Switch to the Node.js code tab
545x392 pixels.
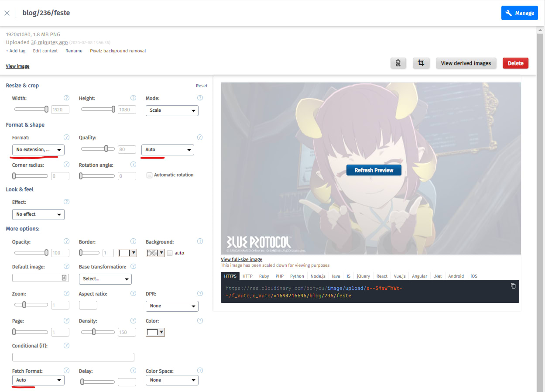click(318, 276)
